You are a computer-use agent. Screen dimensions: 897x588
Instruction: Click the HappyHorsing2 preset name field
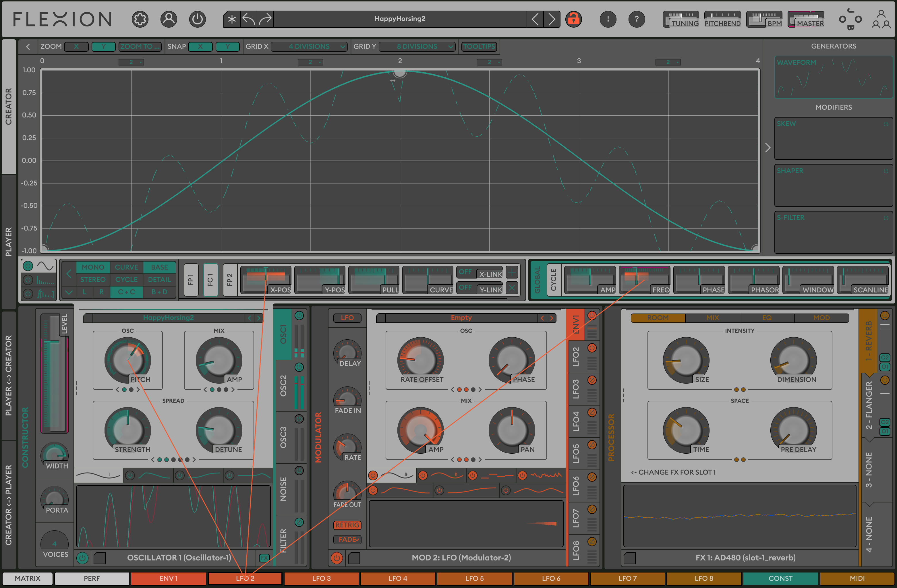click(x=399, y=19)
